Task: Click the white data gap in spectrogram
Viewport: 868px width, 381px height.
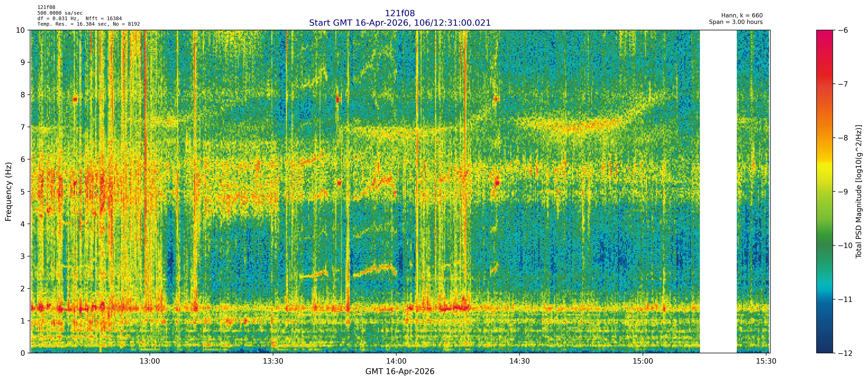Action: click(x=718, y=192)
